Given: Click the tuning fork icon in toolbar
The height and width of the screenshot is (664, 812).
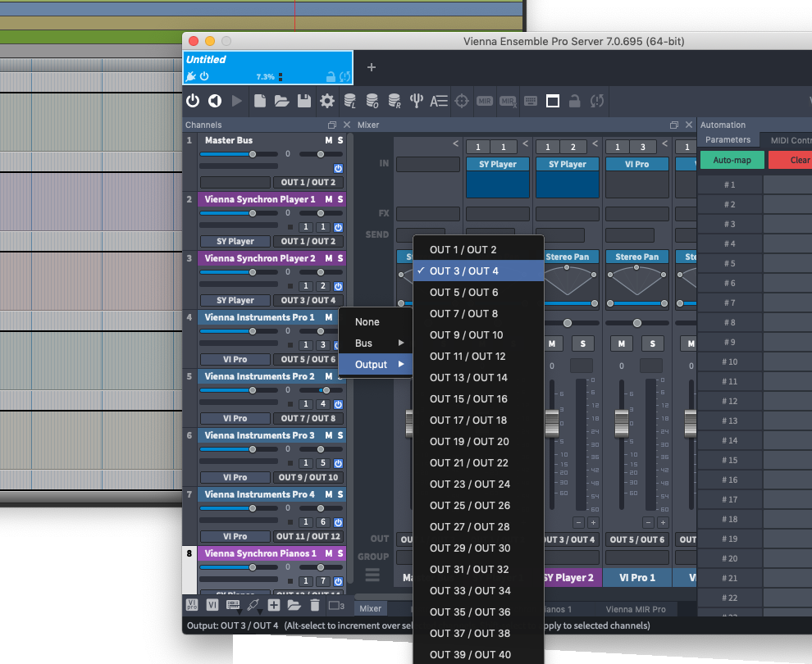Looking at the screenshot, I should [417, 100].
